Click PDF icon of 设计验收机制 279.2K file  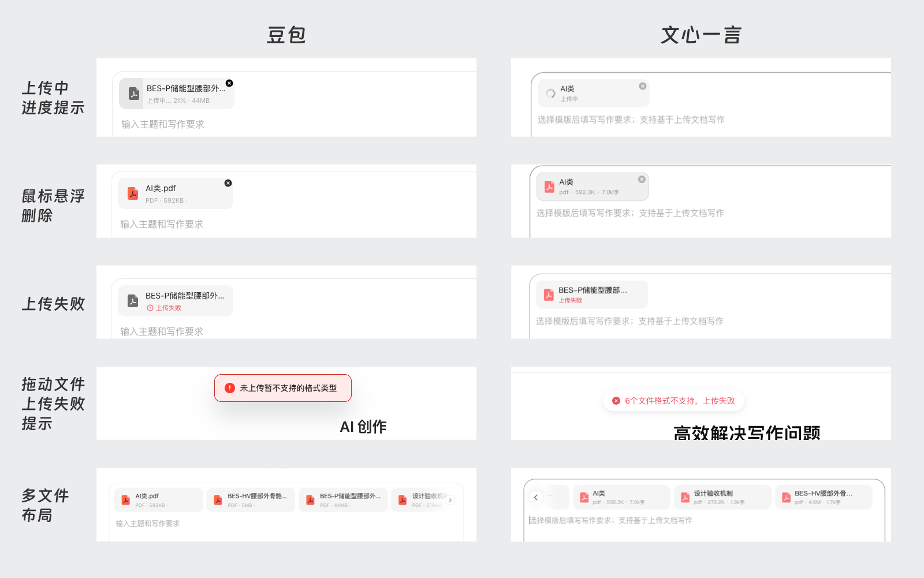(685, 497)
